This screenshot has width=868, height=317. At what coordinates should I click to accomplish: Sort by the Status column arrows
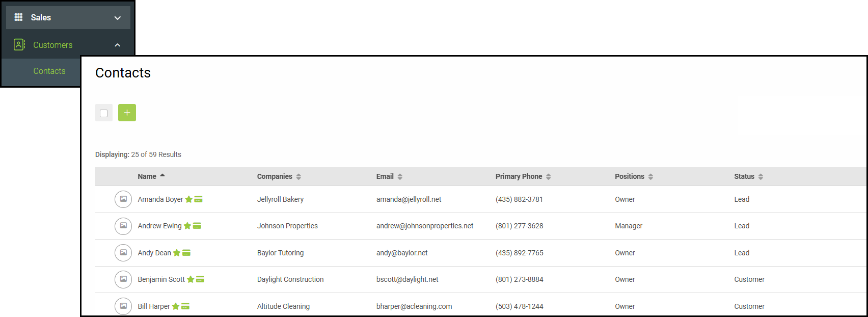[x=761, y=176]
